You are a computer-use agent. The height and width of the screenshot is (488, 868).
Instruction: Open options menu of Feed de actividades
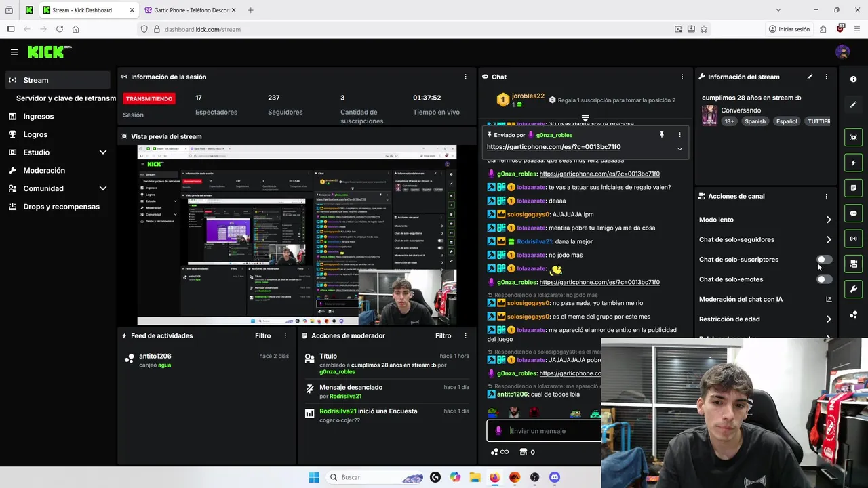click(285, 335)
